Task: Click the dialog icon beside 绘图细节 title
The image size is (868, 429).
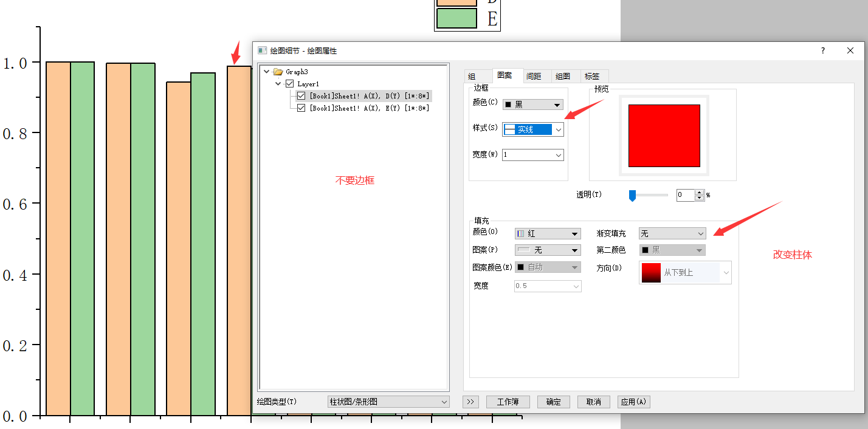Action: click(x=261, y=50)
